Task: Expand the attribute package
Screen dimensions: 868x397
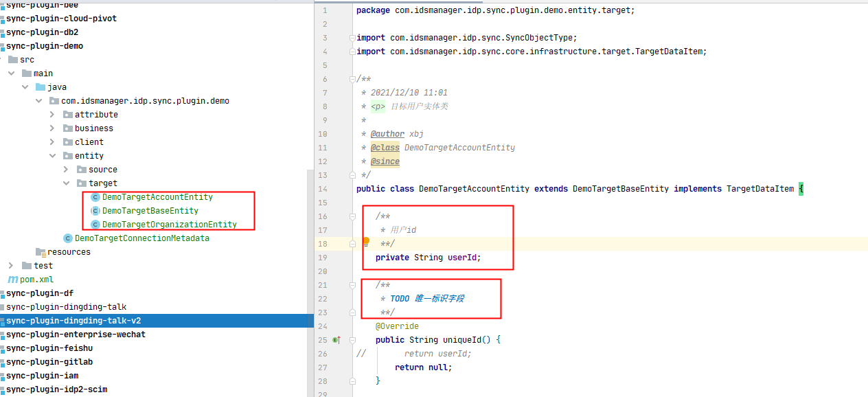Action: [x=52, y=115]
